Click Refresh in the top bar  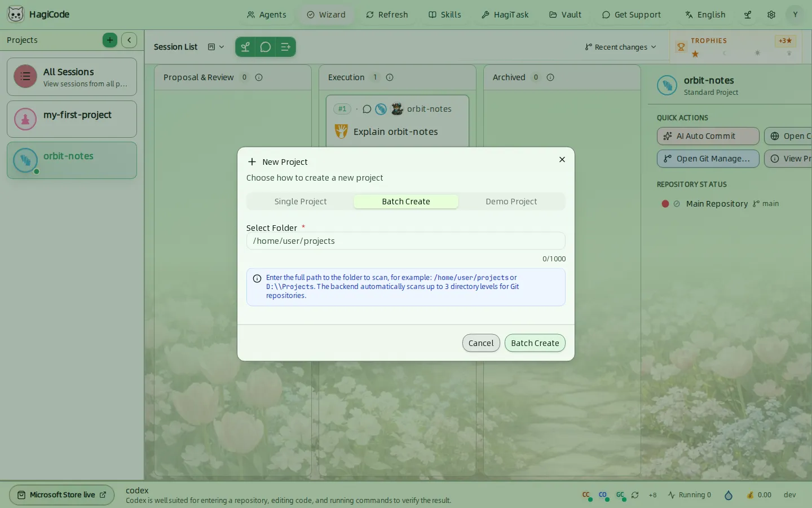pyautogui.click(x=387, y=15)
